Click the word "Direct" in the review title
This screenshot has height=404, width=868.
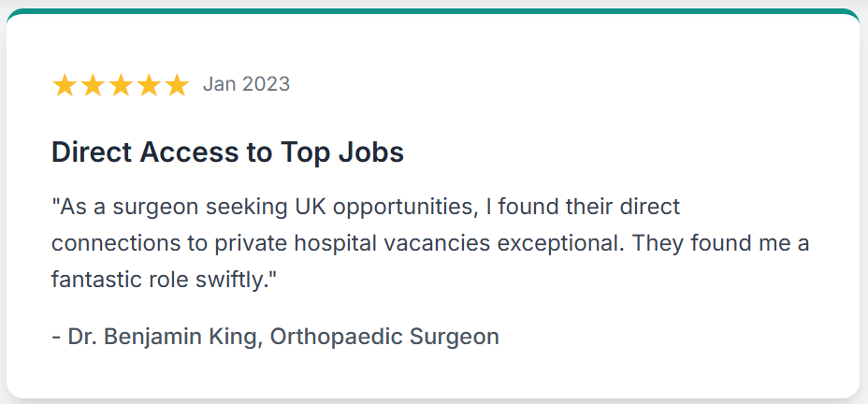92,152
